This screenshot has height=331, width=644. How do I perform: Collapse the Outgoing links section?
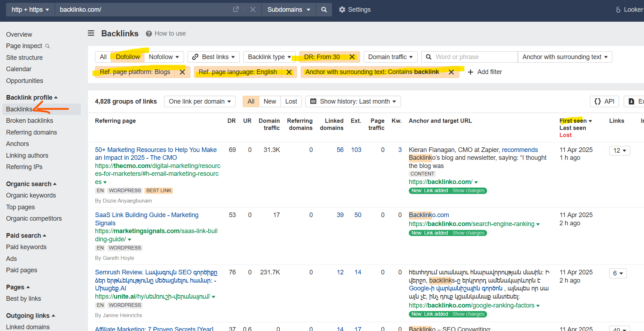(x=31, y=316)
